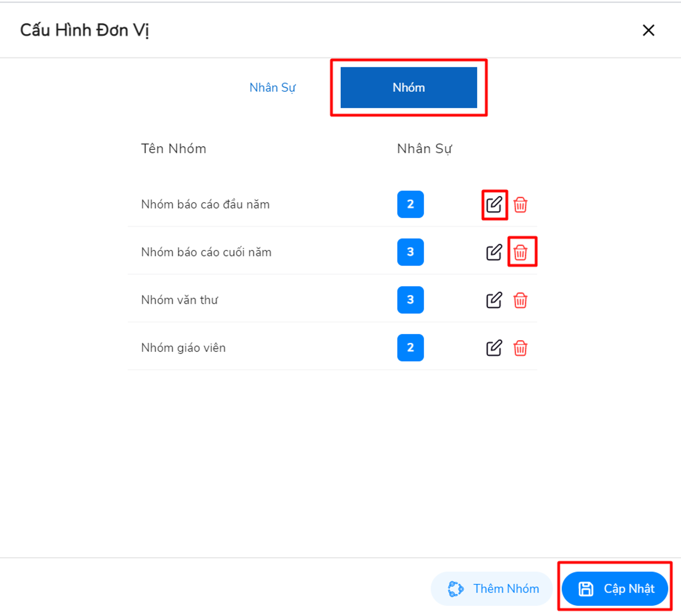The height and width of the screenshot is (616, 681).
Task: Click member count badge for 'Nhóm báo cáo đầu năm'
Action: click(x=410, y=204)
